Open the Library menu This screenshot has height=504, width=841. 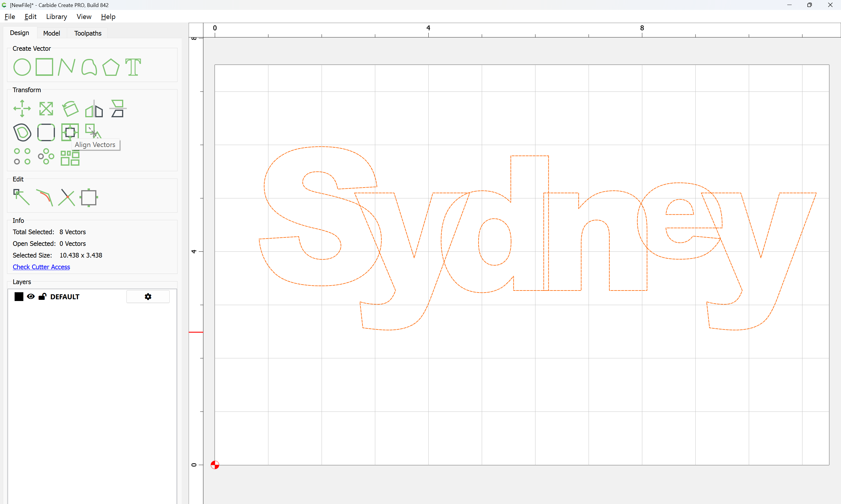click(x=56, y=17)
